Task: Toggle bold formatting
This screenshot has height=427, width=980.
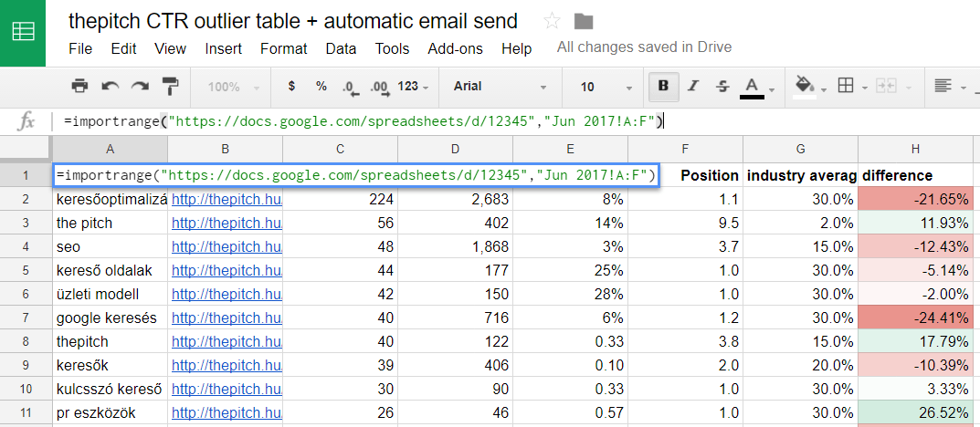Action: coord(664,86)
